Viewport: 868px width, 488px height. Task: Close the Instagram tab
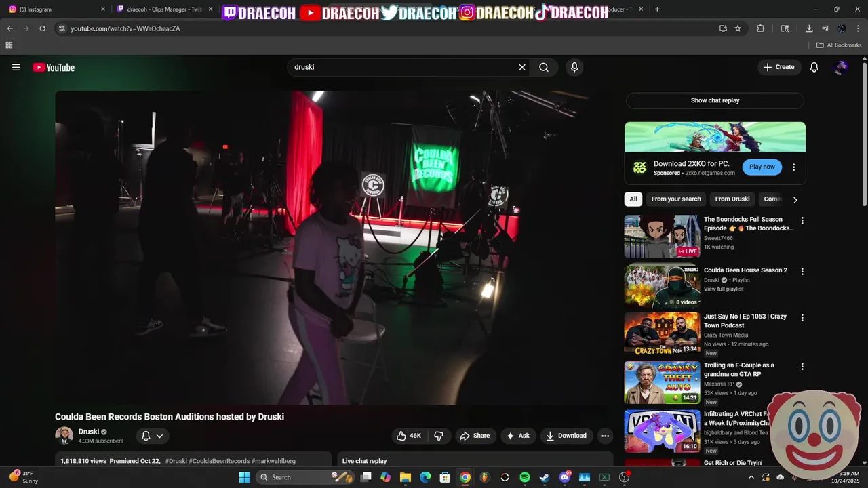[103, 9]
